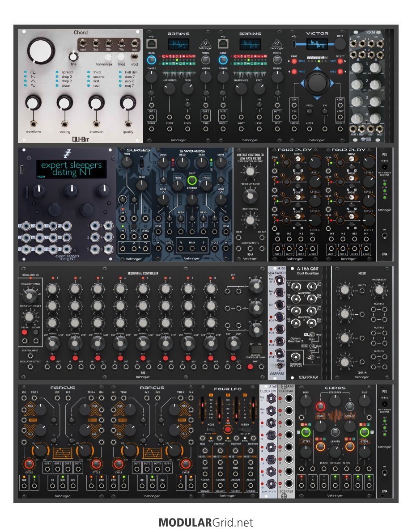Click the mix output jack on Chord
This screenshot has width=412, height=532.
135,43
